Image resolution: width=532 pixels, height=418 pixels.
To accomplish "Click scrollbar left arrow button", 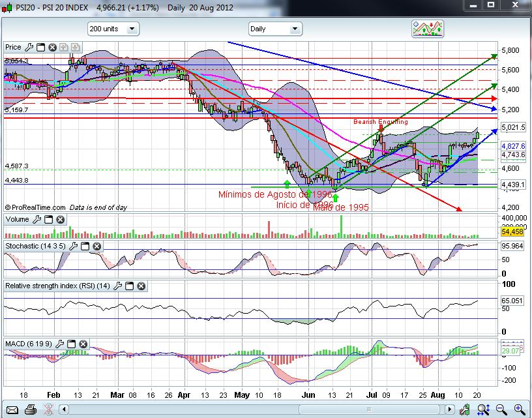I will (x=64, y=409).
